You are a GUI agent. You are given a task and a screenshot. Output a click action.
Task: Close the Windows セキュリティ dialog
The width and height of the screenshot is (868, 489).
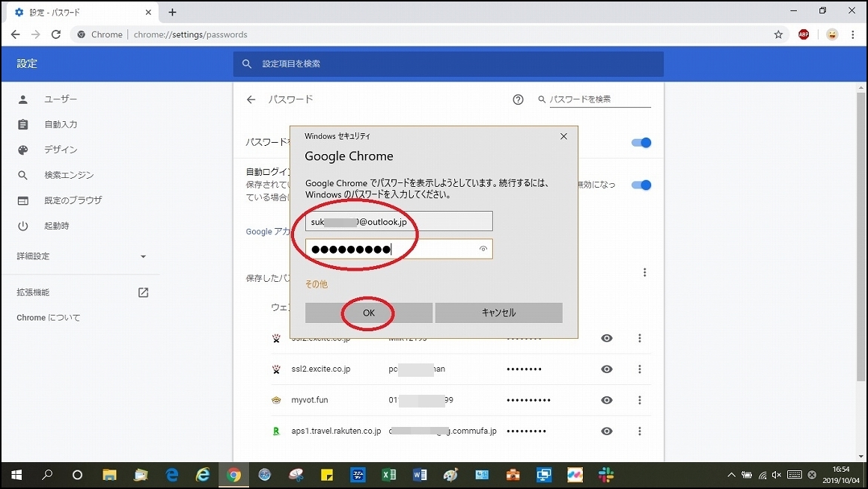coord(563,136)
